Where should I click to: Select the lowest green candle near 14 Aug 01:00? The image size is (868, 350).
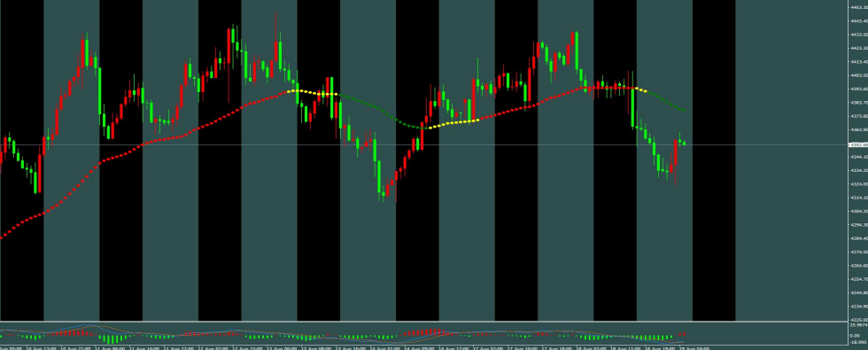click(x=383, y=194)
